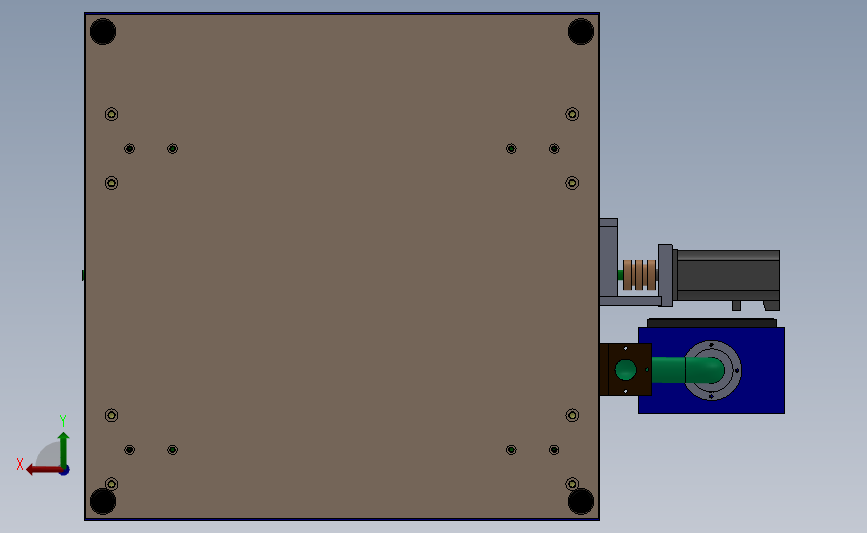Select the bottom-left large black corner hole
Image resolution: width=867 pixels, height=533 pixels.
103,501
